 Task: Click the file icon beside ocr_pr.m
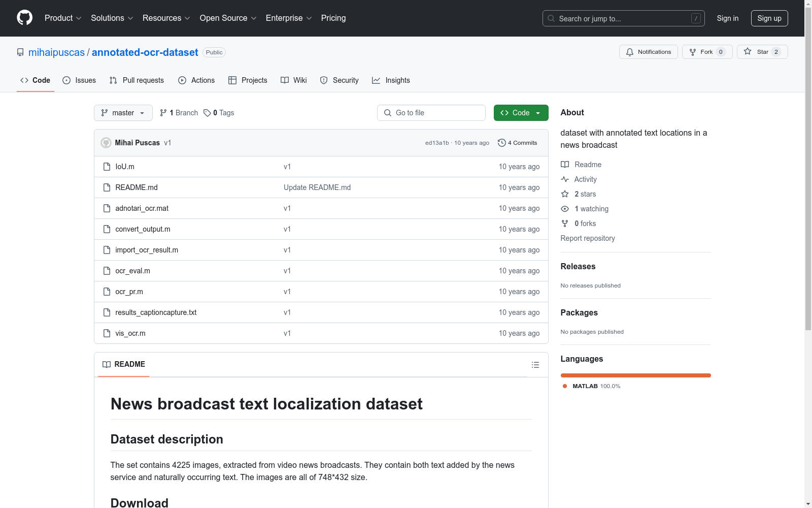coord(107,292)
